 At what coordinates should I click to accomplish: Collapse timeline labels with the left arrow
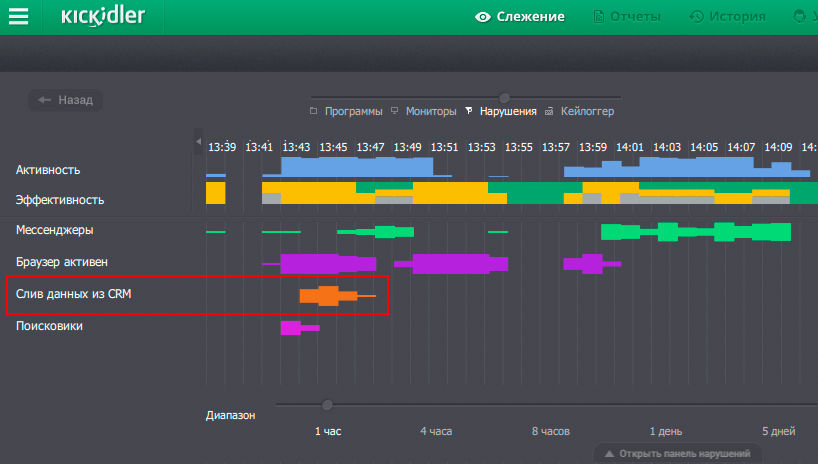coord(198,140)
